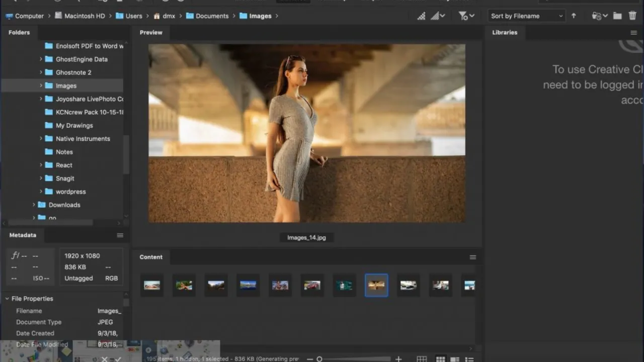Open the Sort by Filename dropdown
The width and height of the screenshot is (644, 362).
(526, 16)
